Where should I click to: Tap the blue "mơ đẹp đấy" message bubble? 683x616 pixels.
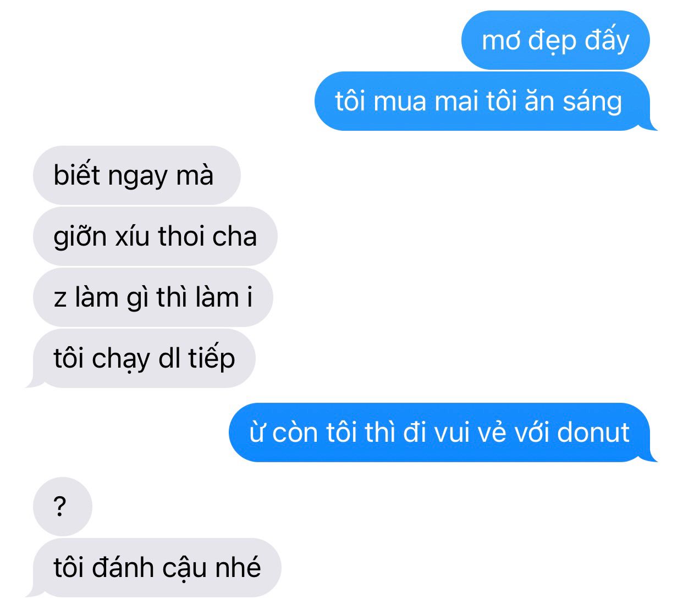tap(555, 40)
